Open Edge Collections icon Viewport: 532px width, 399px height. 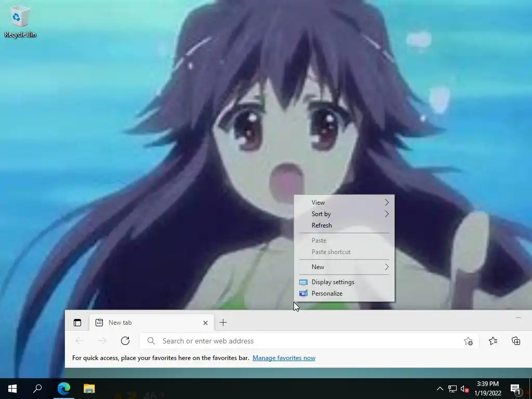516,341
